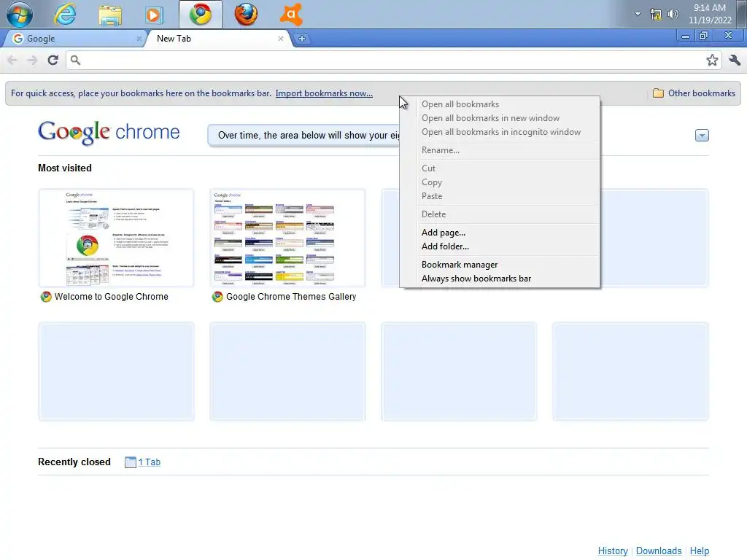Open the Downloads link
The width and height of the screenshot is (747, 560).
tap(659, 551)
